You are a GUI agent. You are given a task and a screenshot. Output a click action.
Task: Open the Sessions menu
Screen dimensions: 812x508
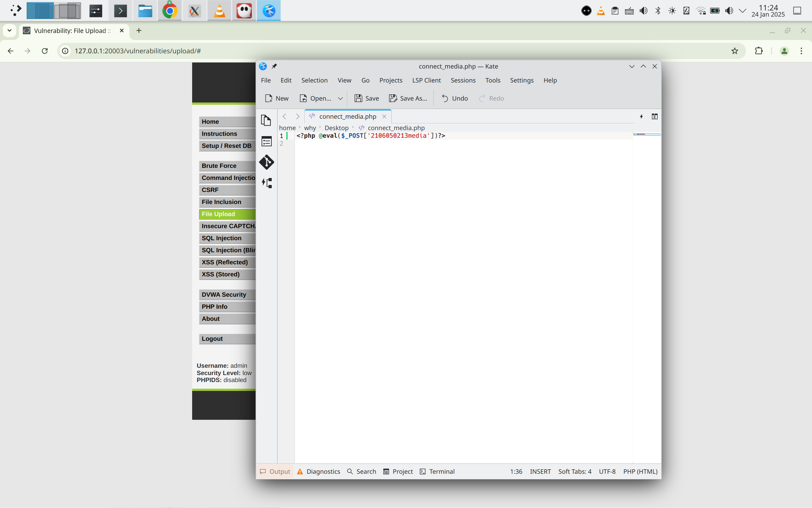click(x=463, y=80)
